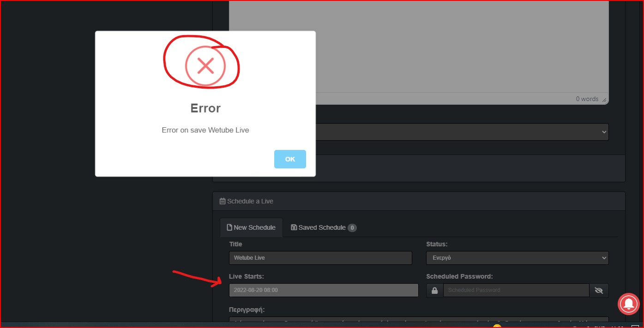Toggle password visibility eye icon

(x=599, y=290)
